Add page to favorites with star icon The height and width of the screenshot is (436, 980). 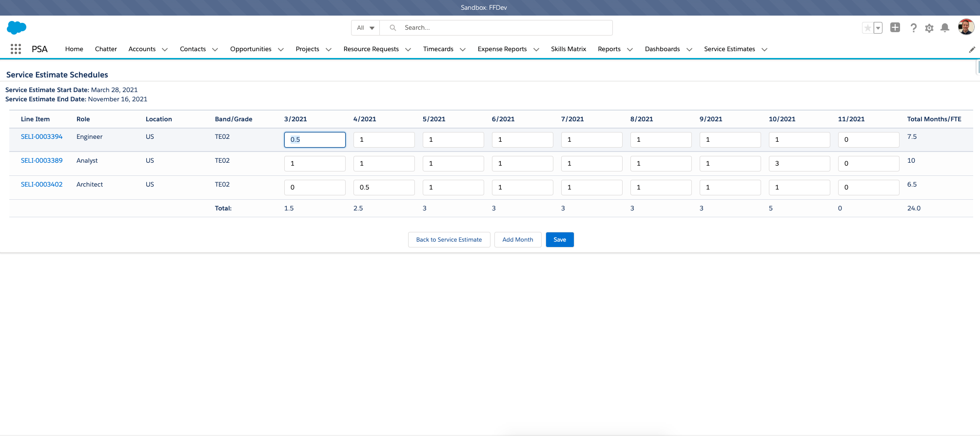867,28
